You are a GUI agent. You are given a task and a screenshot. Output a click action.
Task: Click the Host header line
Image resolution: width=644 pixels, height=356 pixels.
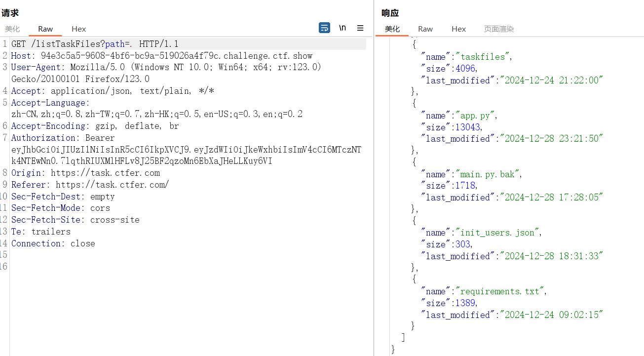click(x=162, y=56)
